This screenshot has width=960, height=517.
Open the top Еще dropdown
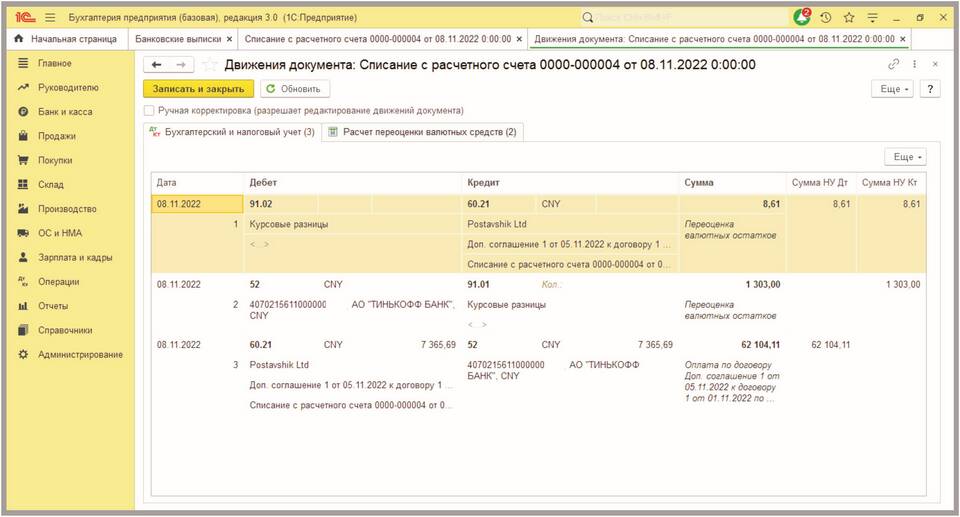tap(894, 89)
